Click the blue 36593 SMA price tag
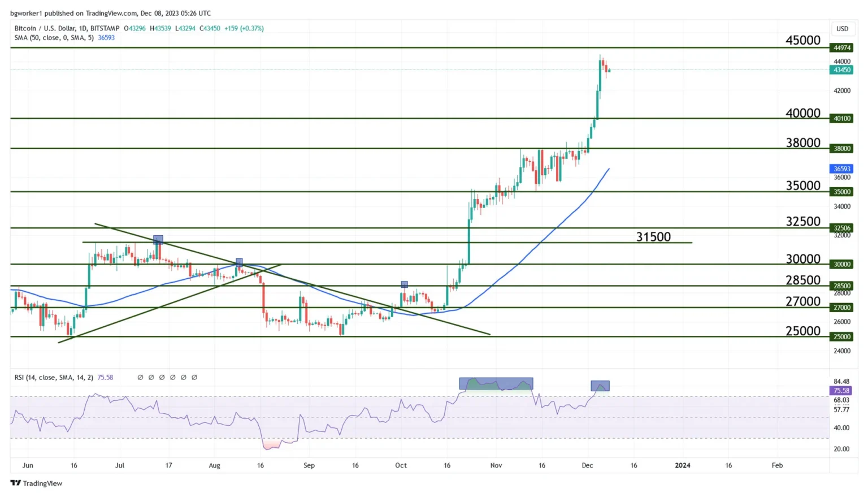The height and width of the screenshot is (497, 868). pyautogui.click(x=841, y=168)
